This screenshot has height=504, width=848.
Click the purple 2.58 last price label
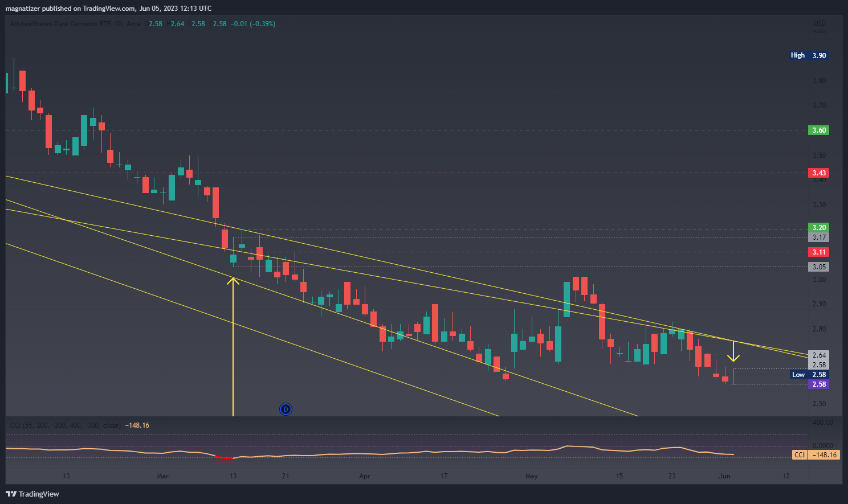pos(819,384)
